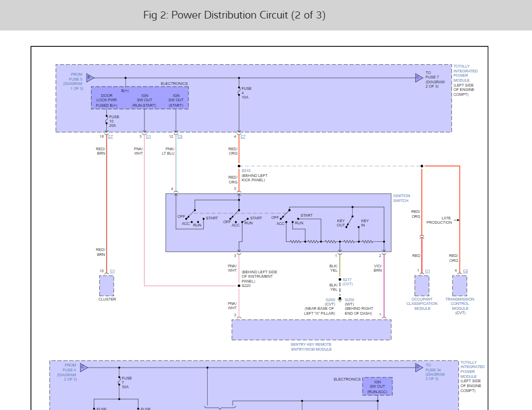This screenshot has height=410, width=532.
Task: Click the C1 connector link at Cluster
Action: [112, 271]
